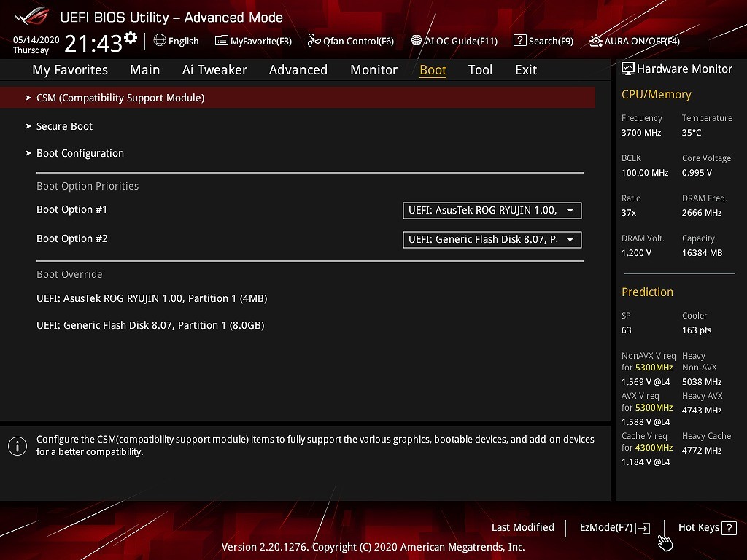Click the 1.200 V DRAM voltage

click(636, 253)
